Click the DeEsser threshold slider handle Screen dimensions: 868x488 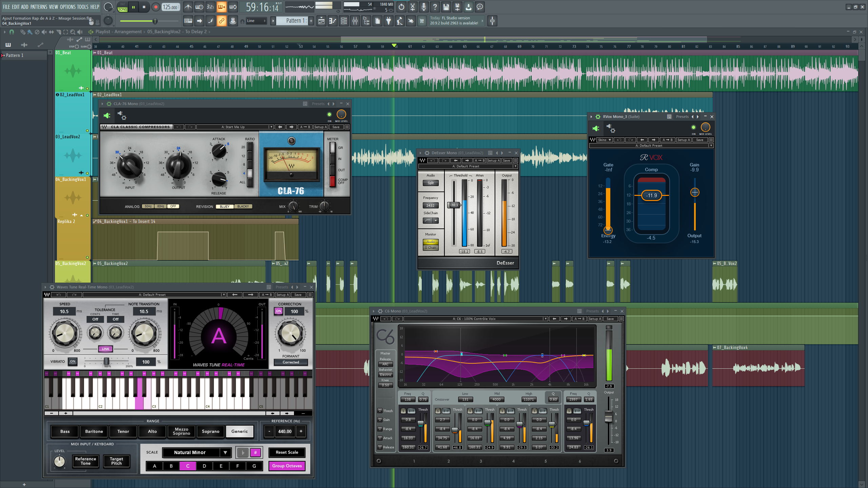[454, 205]
